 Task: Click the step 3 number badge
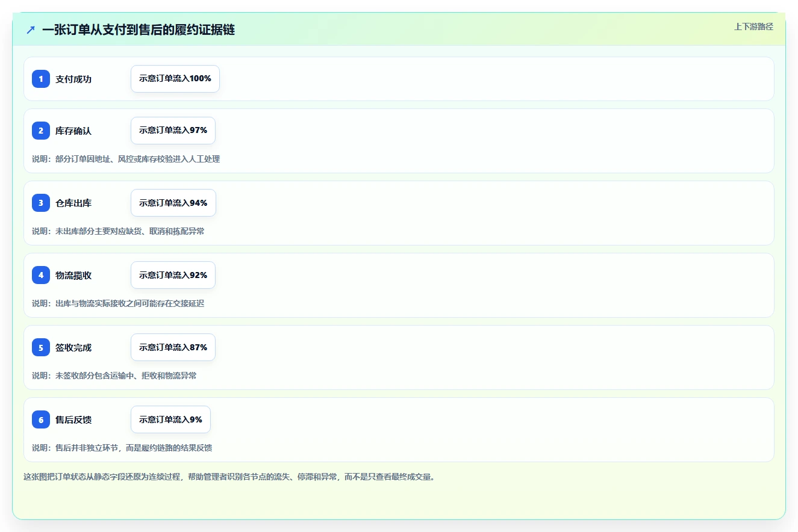click(41, 203)
